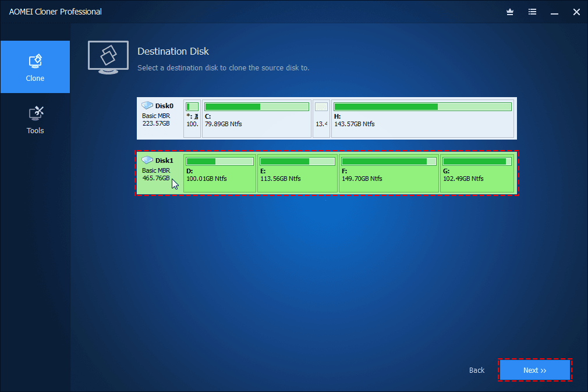Open the menu list icon in the title bar
Image resolution: width=588 pixels, height=392 pixels.
pos(532,12)
